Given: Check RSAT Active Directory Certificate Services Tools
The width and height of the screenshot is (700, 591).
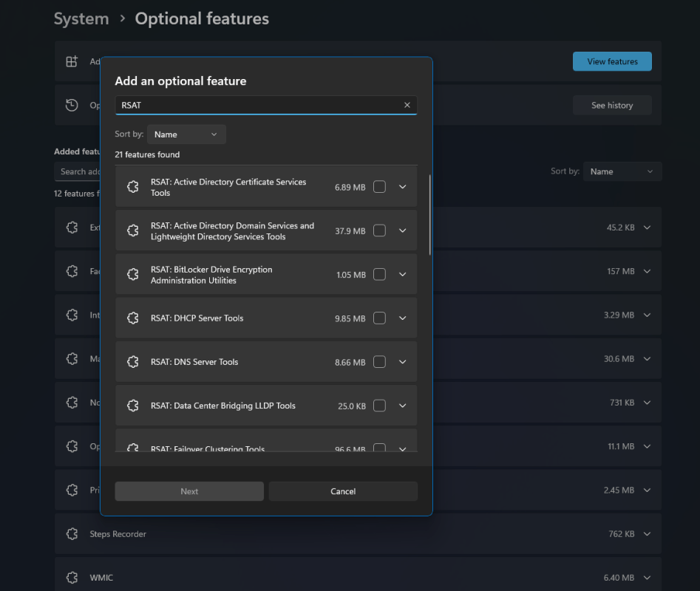Looking at the screenshot, I should pyautogui.click(x=379, y=187).
